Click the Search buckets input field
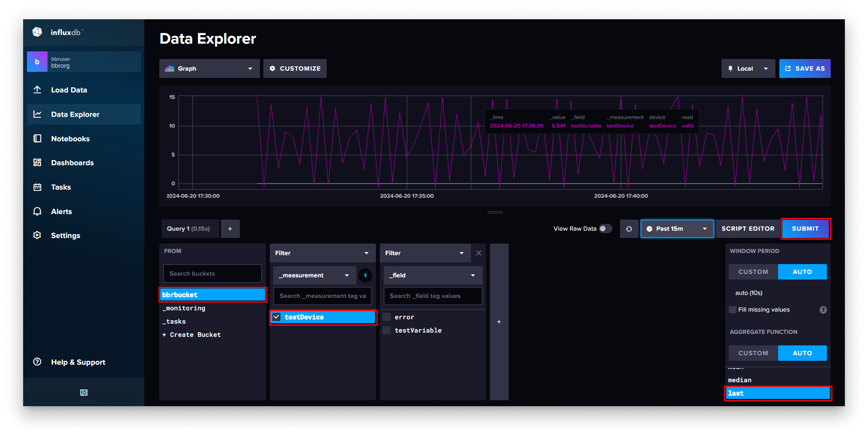868x434 pixels. (x=212, y=273)
